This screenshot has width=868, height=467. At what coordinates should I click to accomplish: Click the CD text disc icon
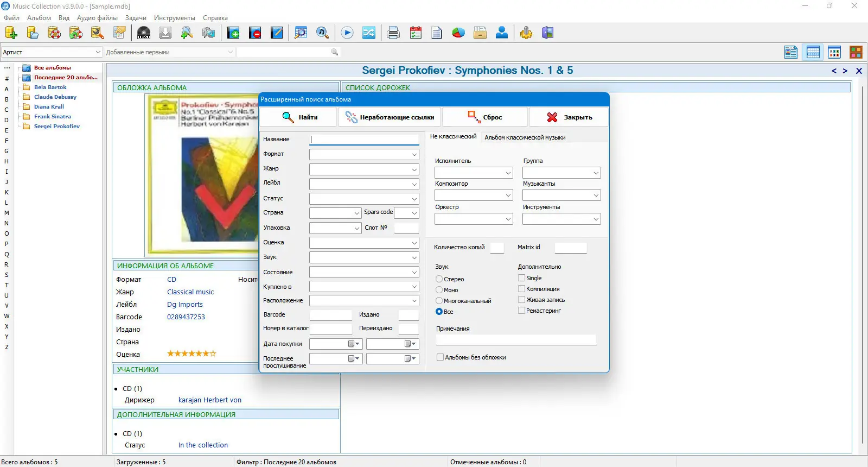(x=144, y=33)
